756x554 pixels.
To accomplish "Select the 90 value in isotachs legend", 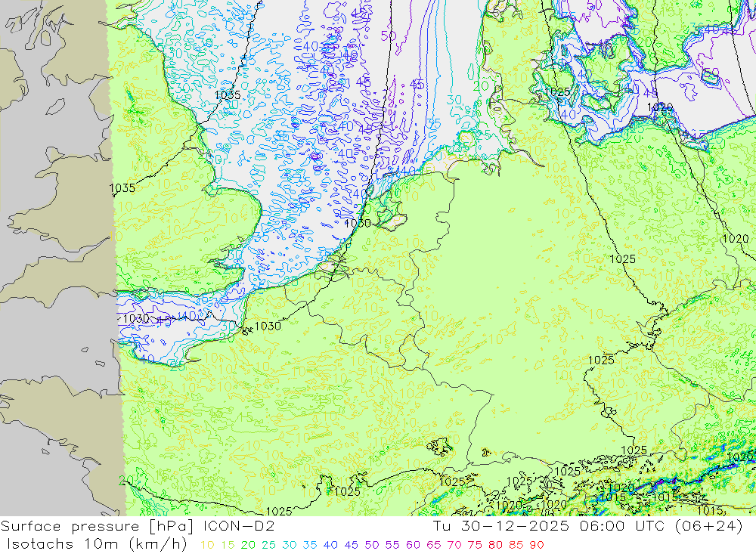I will click(x=537, y=546).
